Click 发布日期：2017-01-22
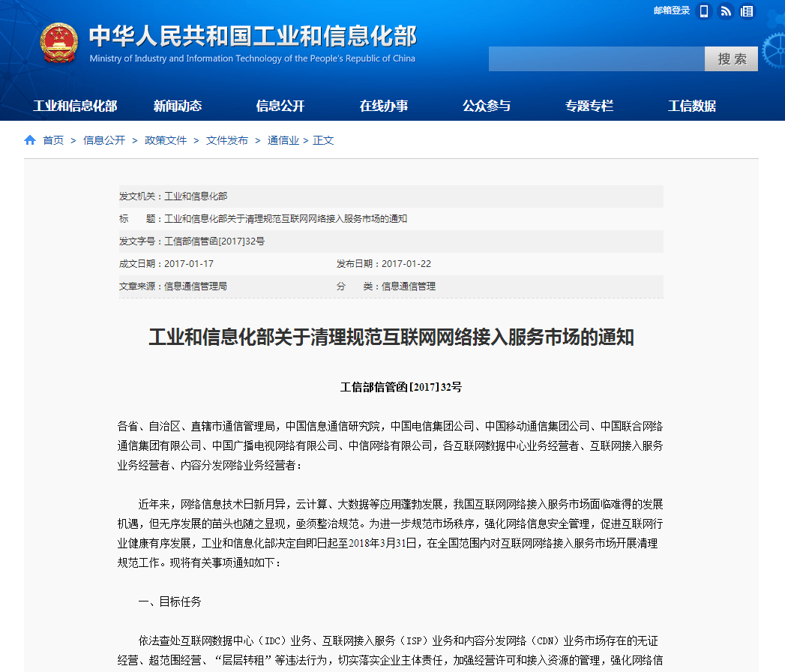Viewport: 785px width, 672px height. [x=383, y=264]
